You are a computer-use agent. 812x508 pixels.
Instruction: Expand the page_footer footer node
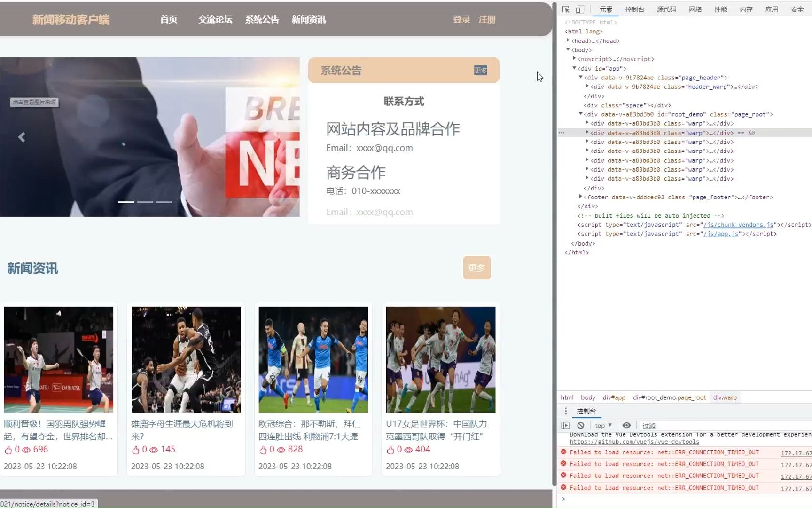pos(581,197)
